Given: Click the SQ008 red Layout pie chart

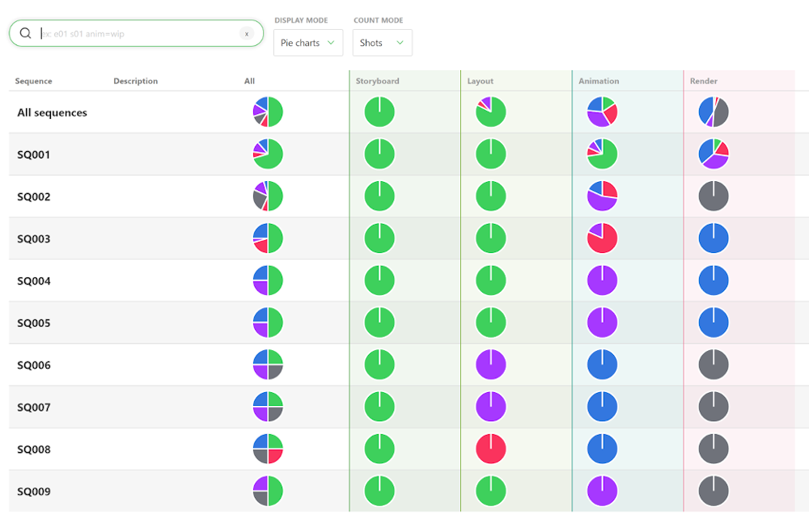Looking at the screenshot, I should [491, 449].
